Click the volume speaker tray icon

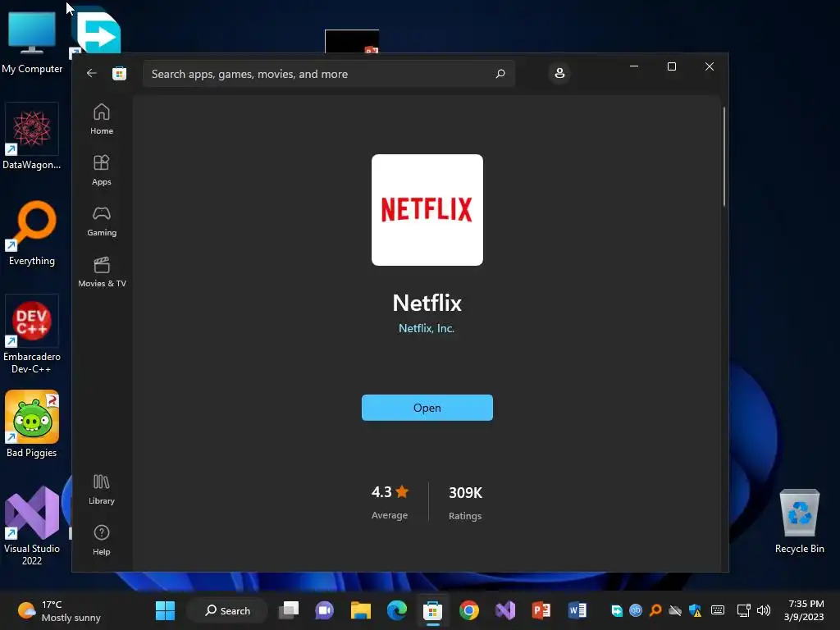[x=764, y=610]
